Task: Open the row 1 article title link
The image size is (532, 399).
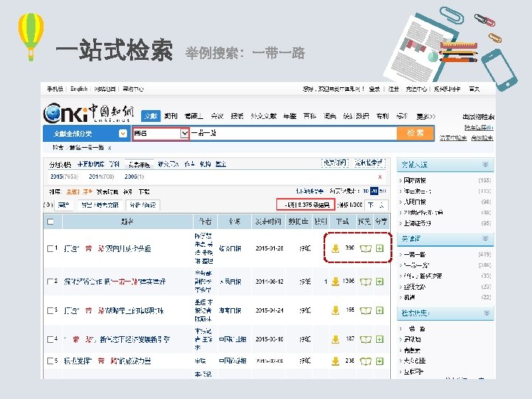Action: point(108,249)
